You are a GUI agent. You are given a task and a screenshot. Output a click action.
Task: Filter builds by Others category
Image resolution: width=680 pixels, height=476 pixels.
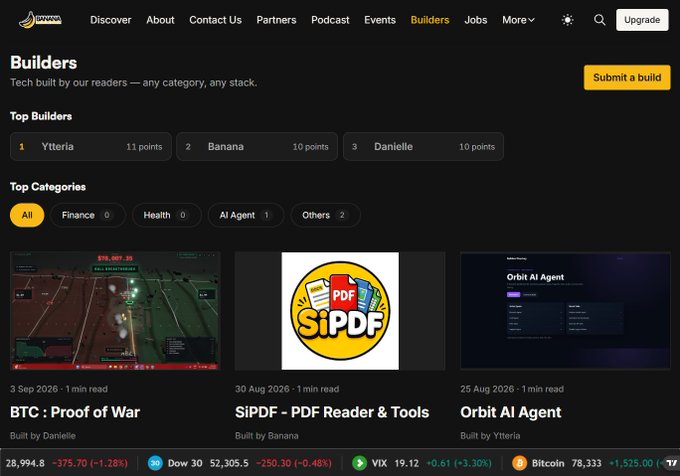[x=325, y=215]
